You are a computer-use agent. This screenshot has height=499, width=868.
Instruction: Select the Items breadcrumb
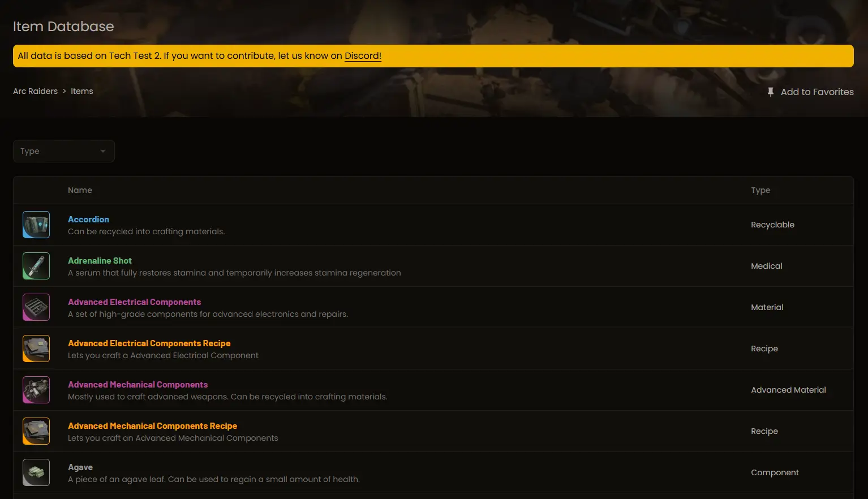click(x=81, y=91)
